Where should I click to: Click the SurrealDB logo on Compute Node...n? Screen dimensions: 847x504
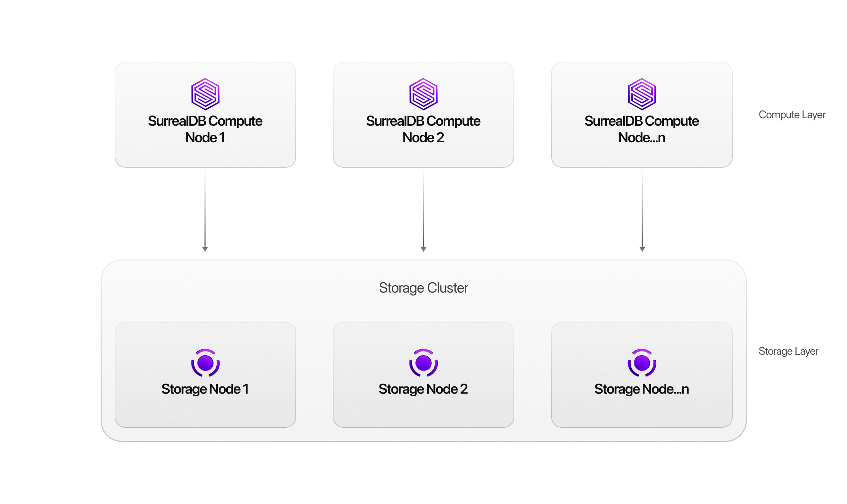click(642, 94)
